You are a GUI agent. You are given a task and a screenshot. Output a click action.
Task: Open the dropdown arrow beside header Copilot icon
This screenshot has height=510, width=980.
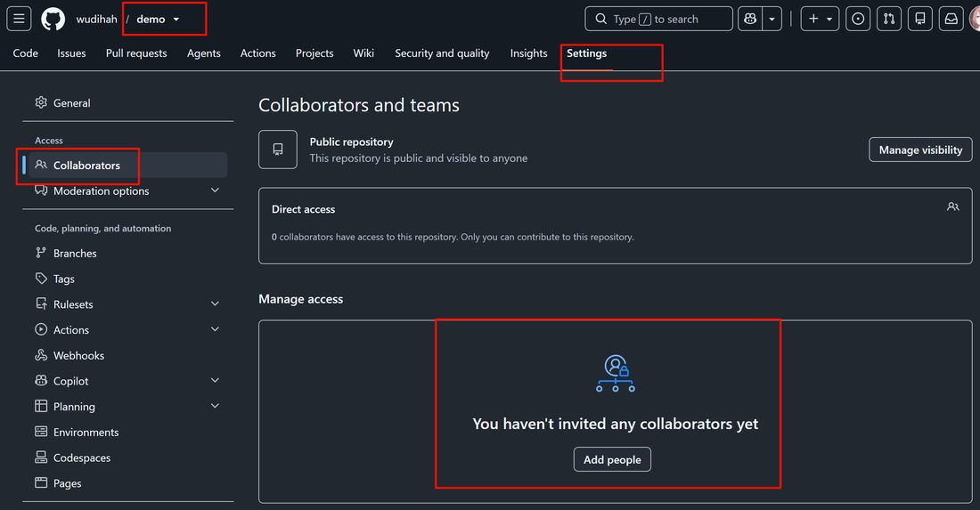772,19
